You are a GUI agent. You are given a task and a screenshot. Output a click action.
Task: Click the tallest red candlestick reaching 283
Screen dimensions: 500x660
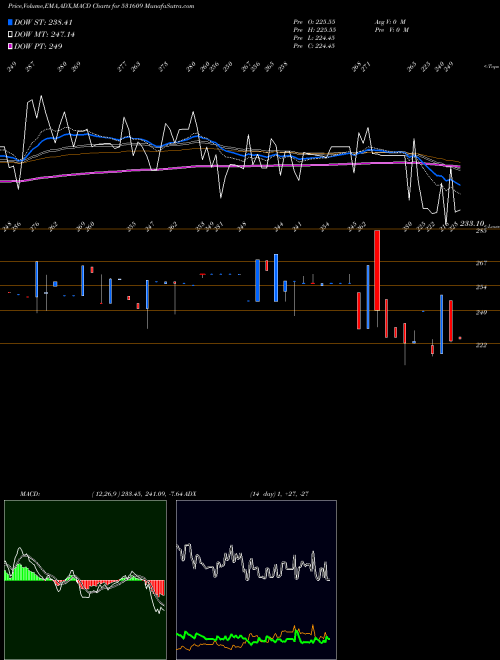[377, 270]
